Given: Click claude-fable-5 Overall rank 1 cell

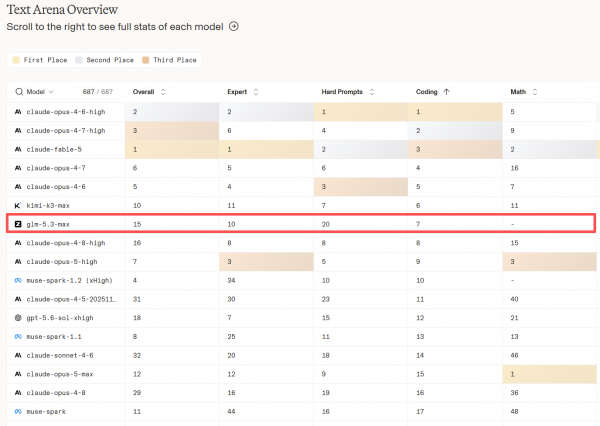Looking at the screenshot, I should (x=172, y=149).
